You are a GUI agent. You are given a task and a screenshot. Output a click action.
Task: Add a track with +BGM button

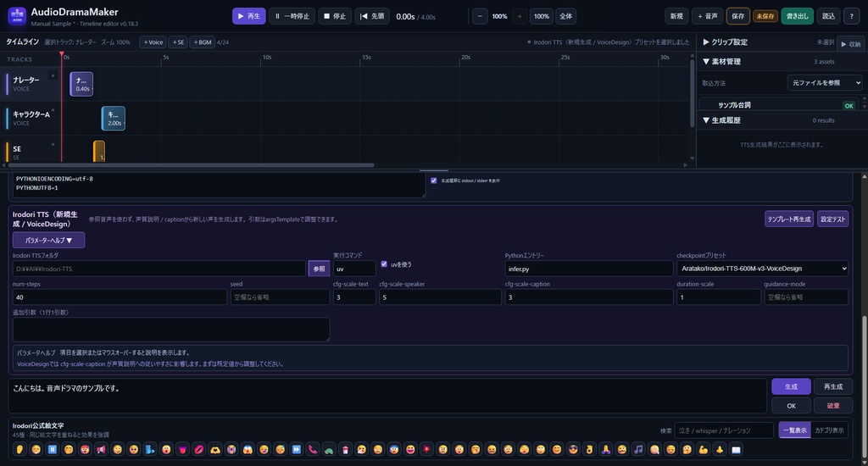pos(203,42)
